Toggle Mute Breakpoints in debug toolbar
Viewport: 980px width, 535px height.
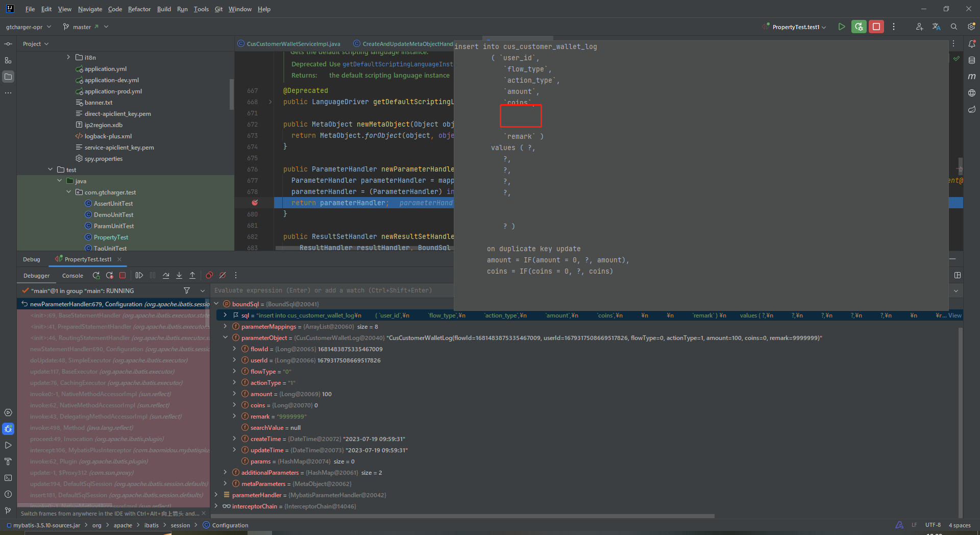pyautogui.click(x=223, y=276)
